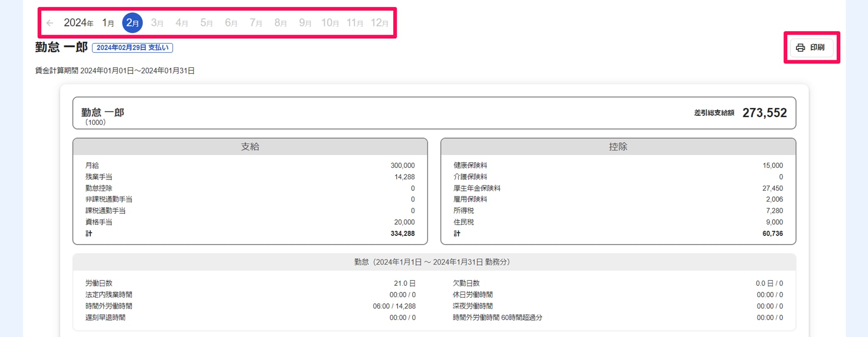
Task: Go to the 4月 month tab
Action: tap(182, 23)
